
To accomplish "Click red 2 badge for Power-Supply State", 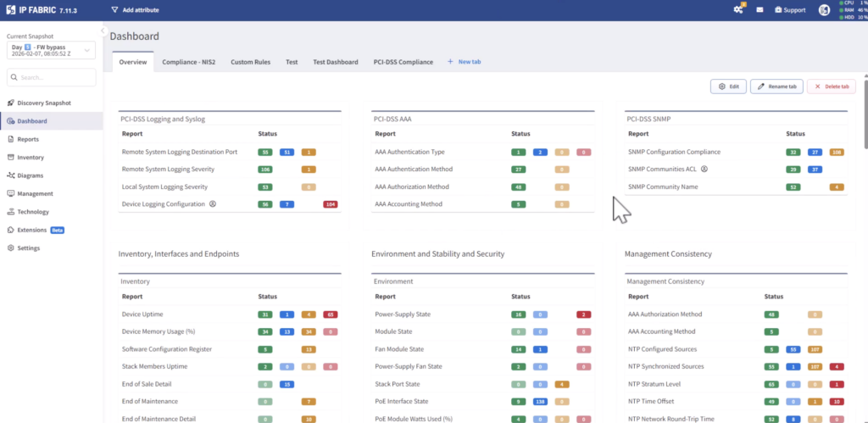I will click(583, 314).
